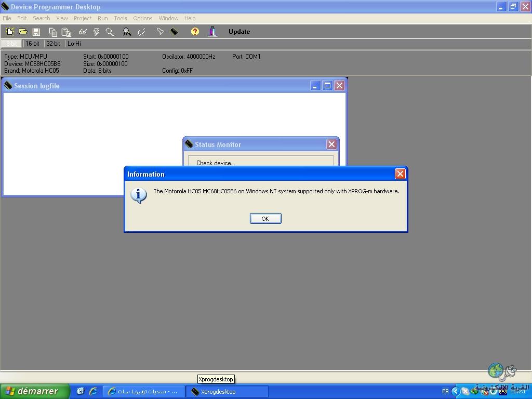Minimize the Device Programmer Desktop window
Image resolution: width=532 pixels, height=399 pixels.
pyautogui.click(x=501, y=6)
